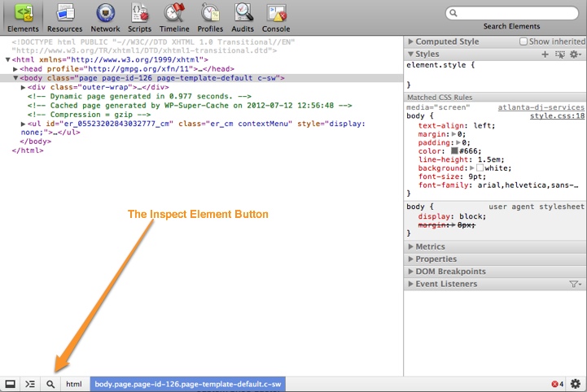Enable the Show inherited checkbox
This screenshot has height=392, width=587.
523,41
